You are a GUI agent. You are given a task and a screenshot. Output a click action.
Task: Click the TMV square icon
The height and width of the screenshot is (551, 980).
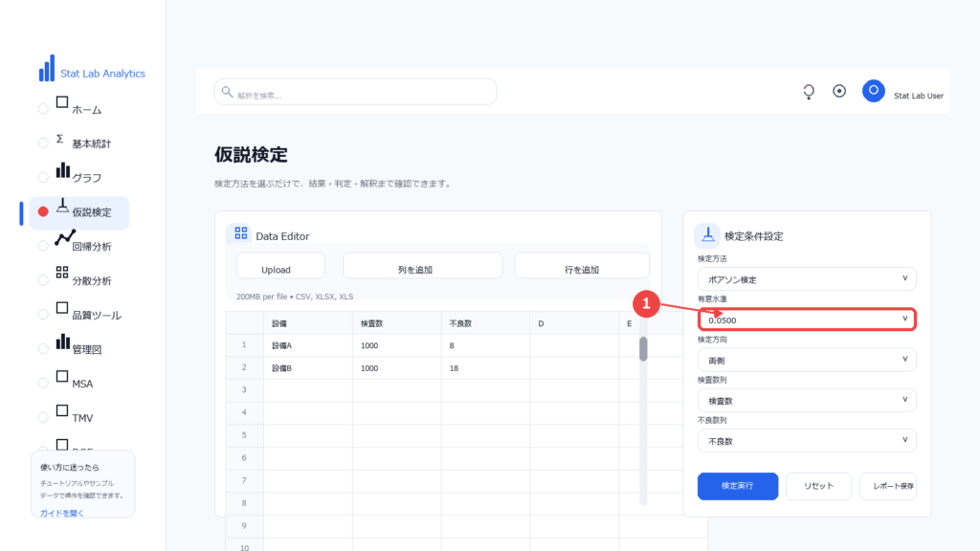(x=62, y=410)
